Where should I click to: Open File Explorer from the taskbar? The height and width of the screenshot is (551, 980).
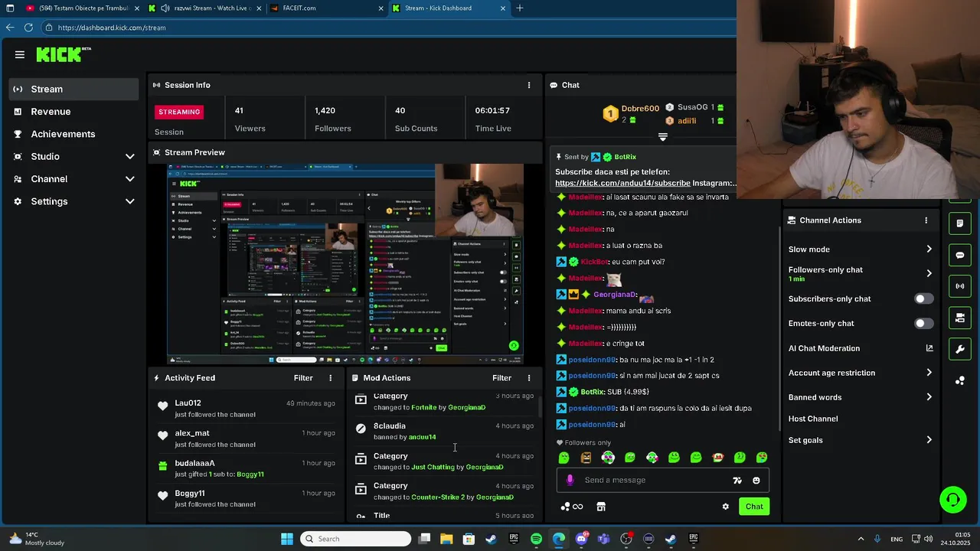[x=446, y=539]
